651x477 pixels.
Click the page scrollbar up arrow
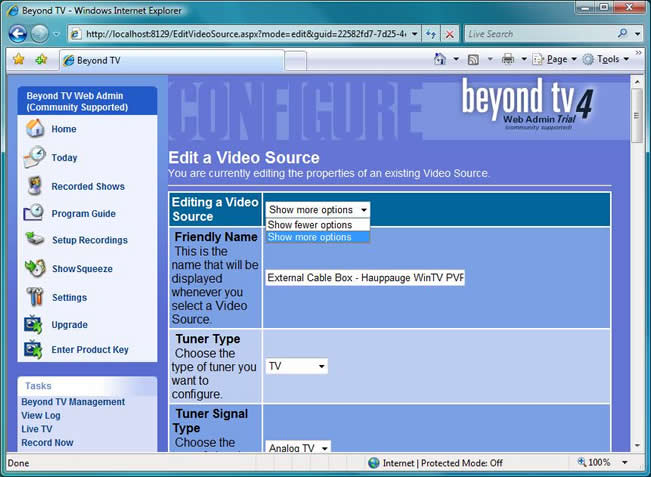tap(637, 82)
